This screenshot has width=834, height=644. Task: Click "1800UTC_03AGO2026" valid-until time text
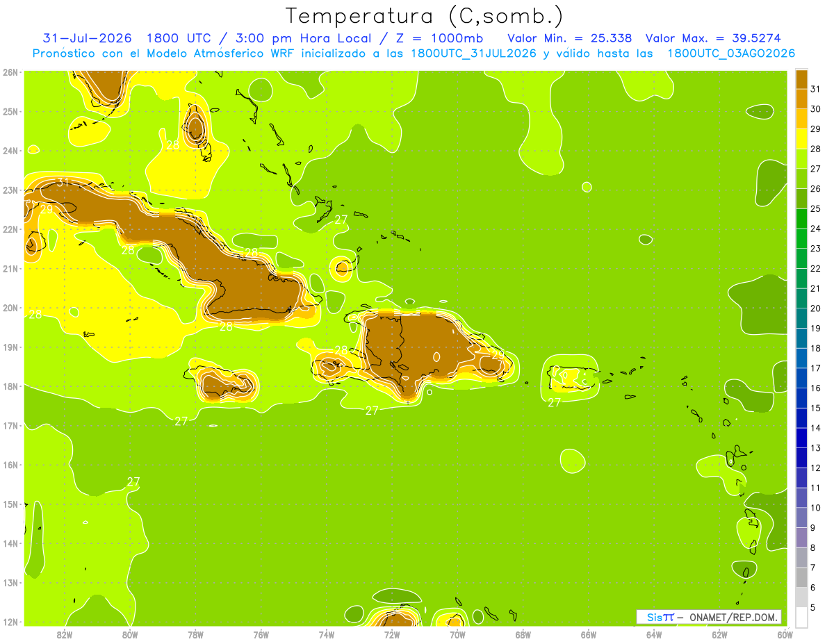point(731,53)
